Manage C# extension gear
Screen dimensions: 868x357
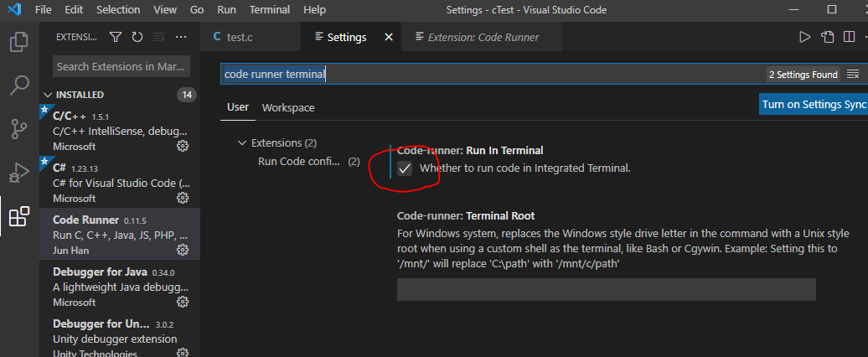(182, 198)
